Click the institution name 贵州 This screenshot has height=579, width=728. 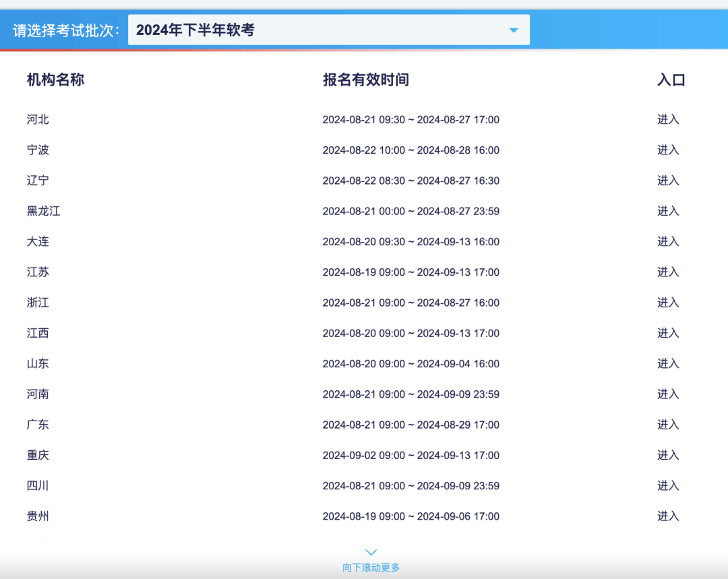click(38, 516)
